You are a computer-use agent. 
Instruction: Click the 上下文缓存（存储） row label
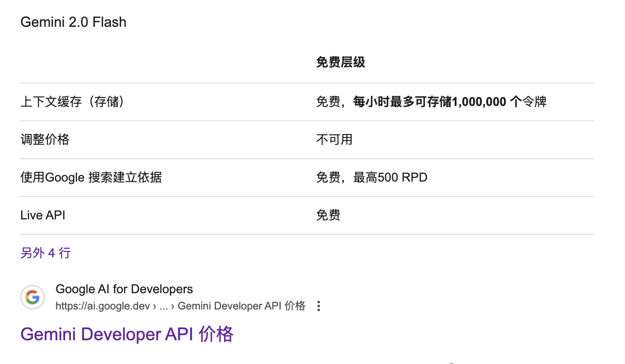pos(73,102)
